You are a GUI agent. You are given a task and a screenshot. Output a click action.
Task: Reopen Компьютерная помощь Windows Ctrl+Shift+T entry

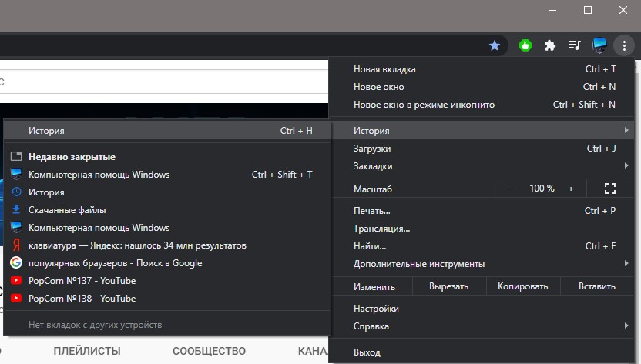click(166, 175)
